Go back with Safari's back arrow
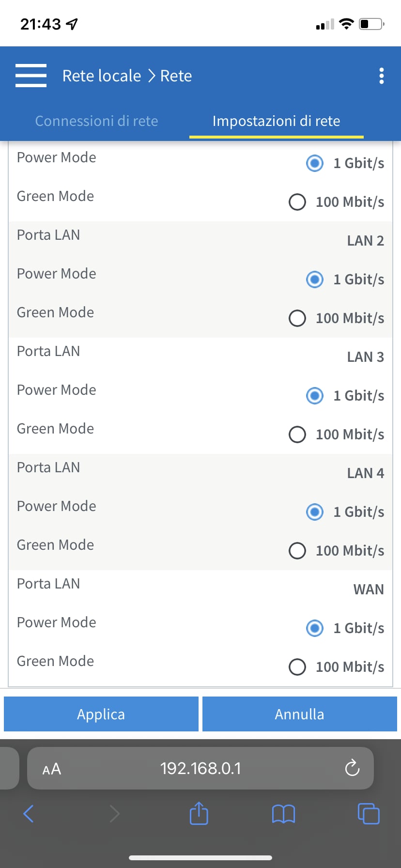Image resolution: width=401 pixels, height=868 pixels. tap(29, 813)
